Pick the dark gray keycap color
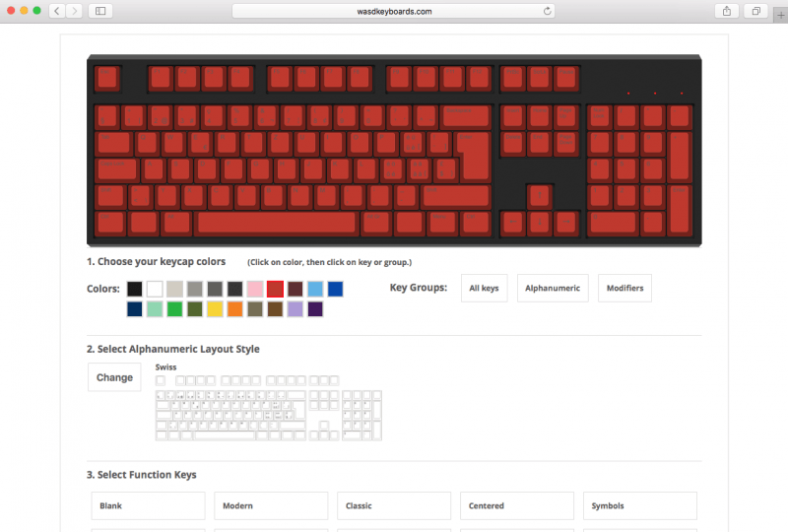Screen dimensions: 788x532 tap(215, 289)
